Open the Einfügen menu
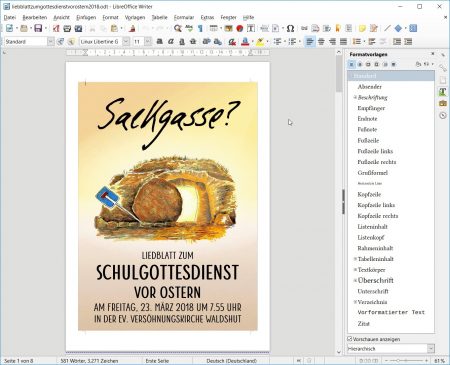This screenshot has width=450, height=365. tap(86, 17)
